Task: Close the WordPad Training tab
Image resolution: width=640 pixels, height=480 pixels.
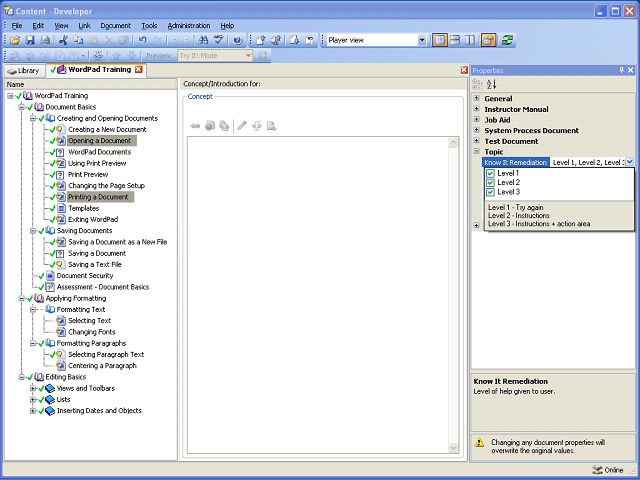Action: tap(139, 69)
